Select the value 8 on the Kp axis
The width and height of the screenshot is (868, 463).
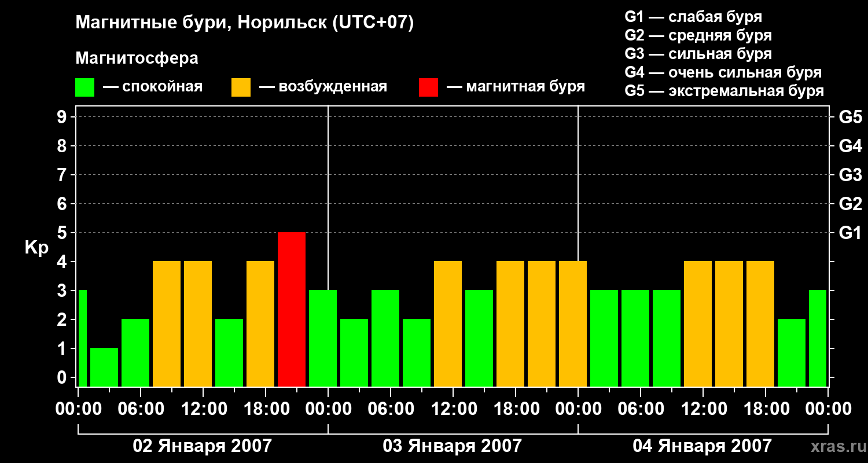(x=63, y=146)
